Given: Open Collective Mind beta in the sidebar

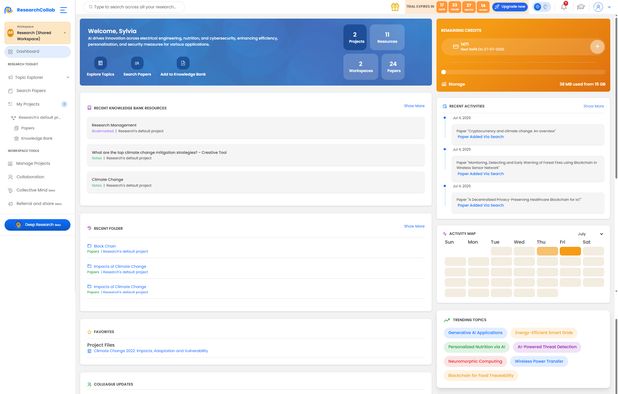Looking at the screenshot, I should tap(32, 190).
